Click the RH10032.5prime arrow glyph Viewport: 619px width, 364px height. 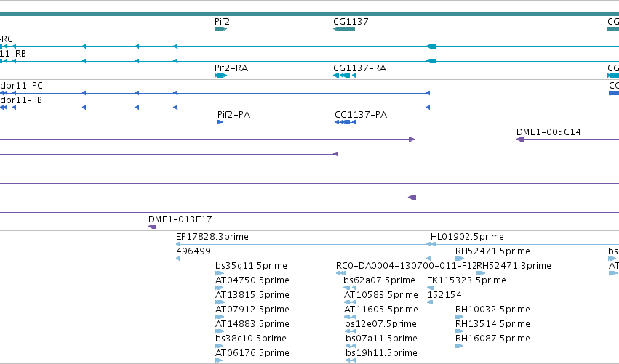pos(459,317)
